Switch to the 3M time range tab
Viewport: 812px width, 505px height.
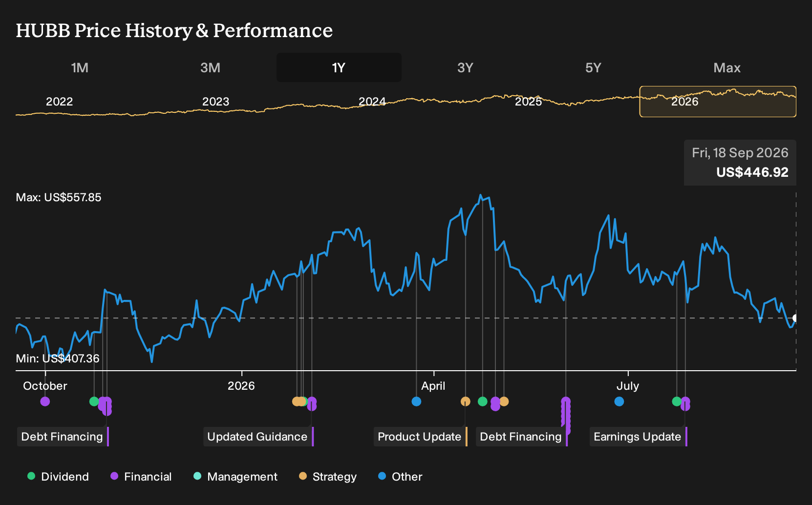tap(210, 67)
